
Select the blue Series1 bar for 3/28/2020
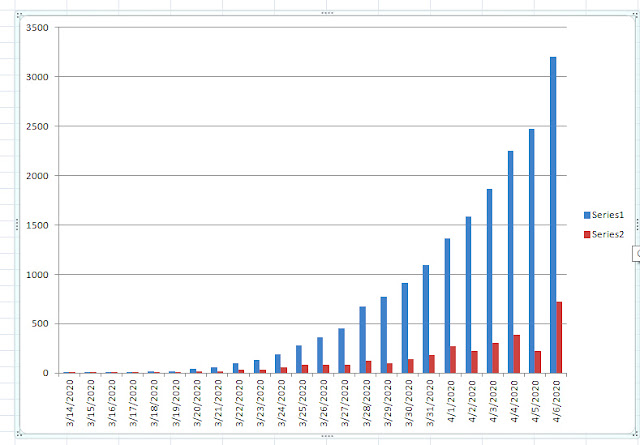[x=362, y=340]
